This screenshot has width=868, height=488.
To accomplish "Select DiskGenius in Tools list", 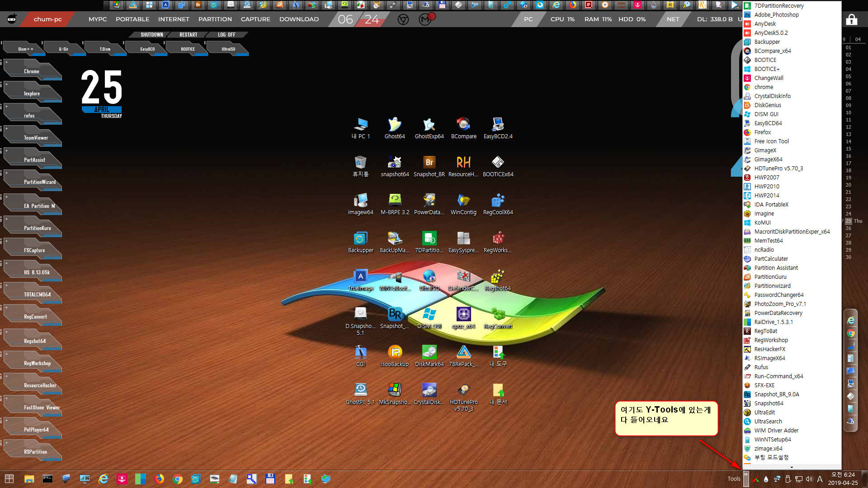I will (792, 105).
